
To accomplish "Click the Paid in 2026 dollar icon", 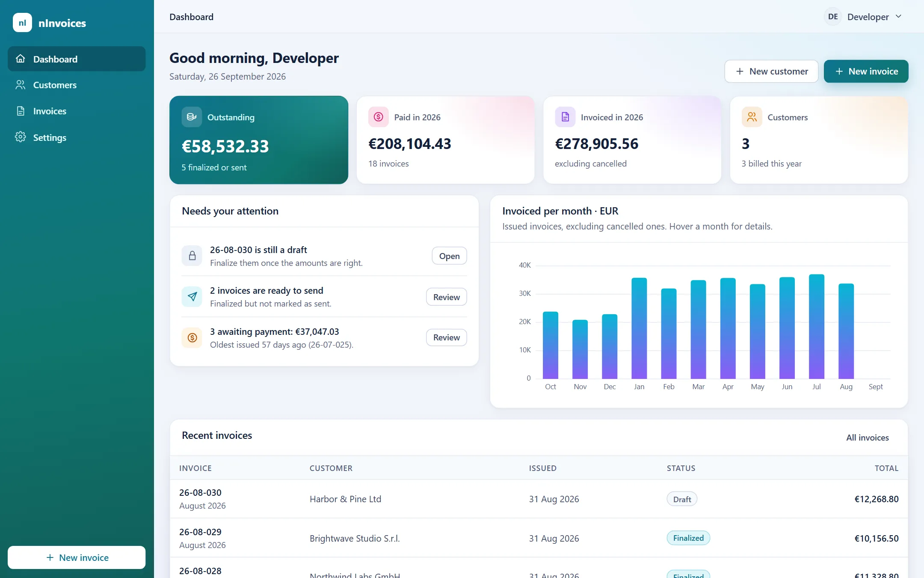I will [378, 117].
